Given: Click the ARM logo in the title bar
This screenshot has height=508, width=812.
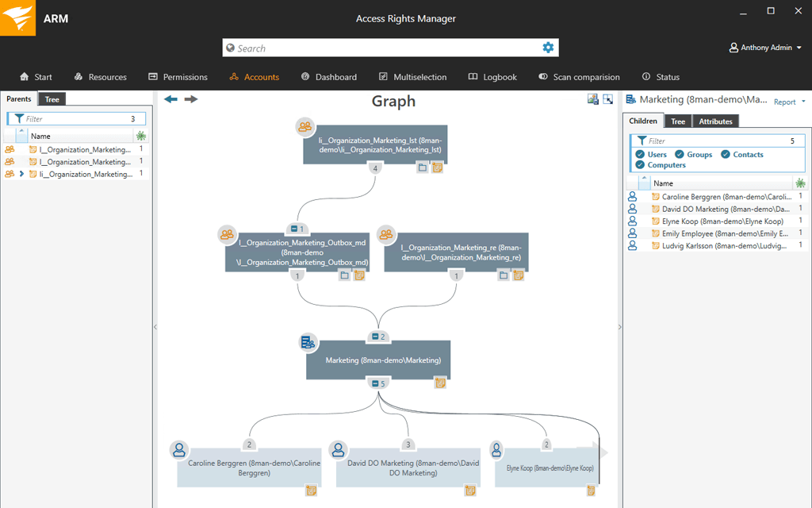Looking at the screenshot, I should [17, 17].
